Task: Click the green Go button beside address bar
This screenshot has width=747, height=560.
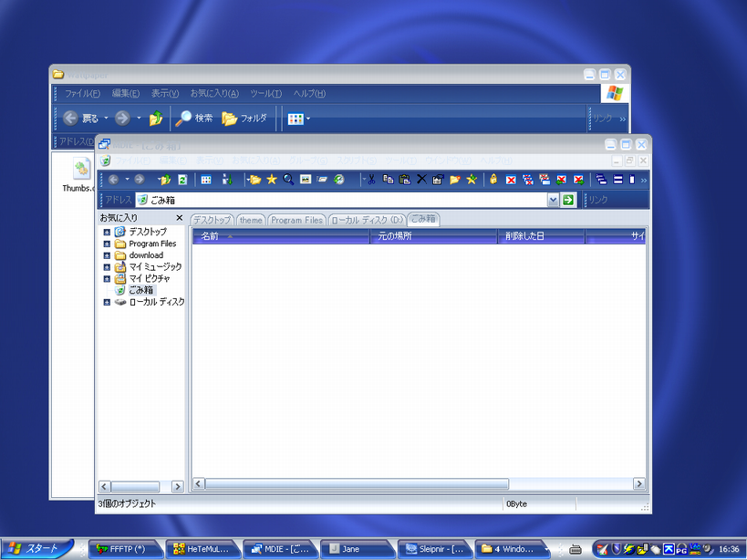Action: tap(568, 200)
